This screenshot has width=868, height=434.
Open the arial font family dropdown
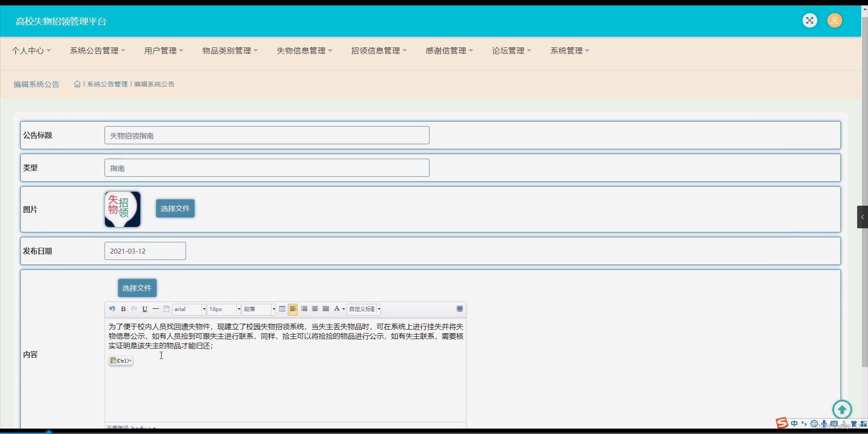coord(189,309)
